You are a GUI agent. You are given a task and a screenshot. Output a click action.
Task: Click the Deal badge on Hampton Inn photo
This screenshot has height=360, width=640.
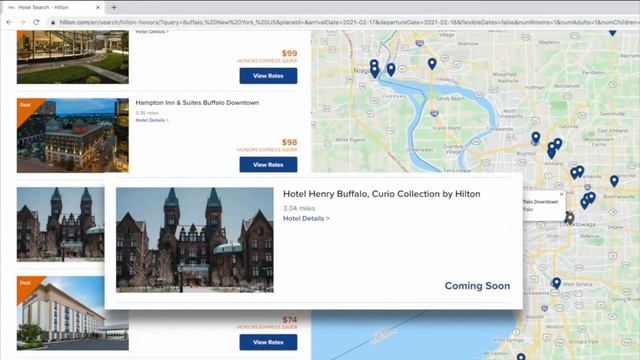click(25, 105)
